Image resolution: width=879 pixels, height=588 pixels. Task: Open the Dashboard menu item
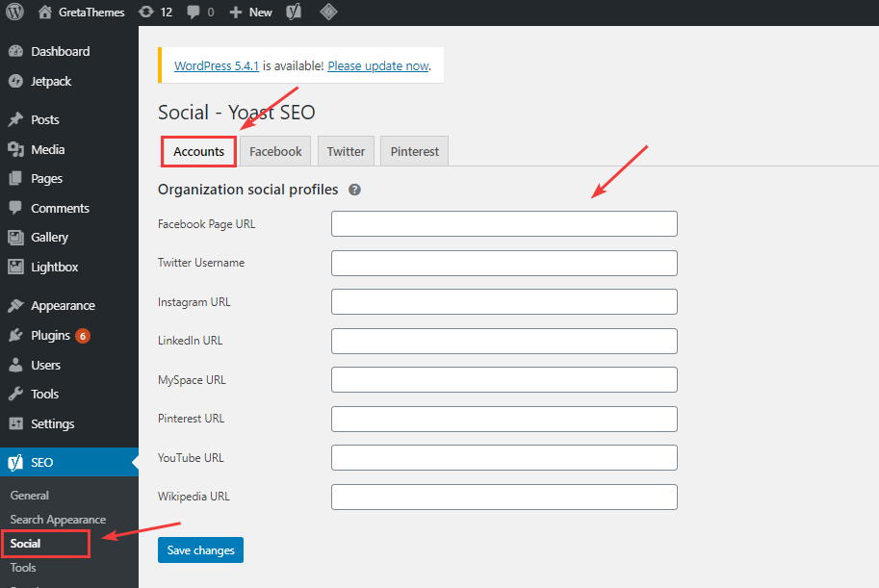[61, 52]
